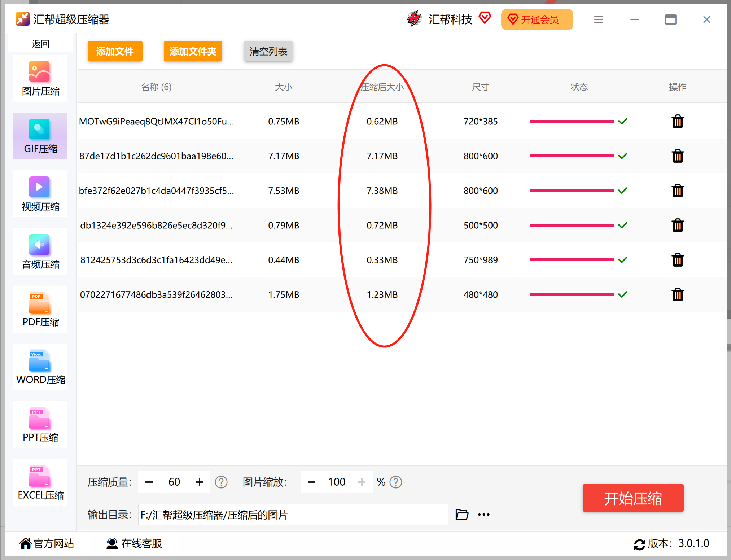Viewport: 731px width, 560px height.
Task: Click the 1.23MB compressed size cell
Action: coord(382,294)
